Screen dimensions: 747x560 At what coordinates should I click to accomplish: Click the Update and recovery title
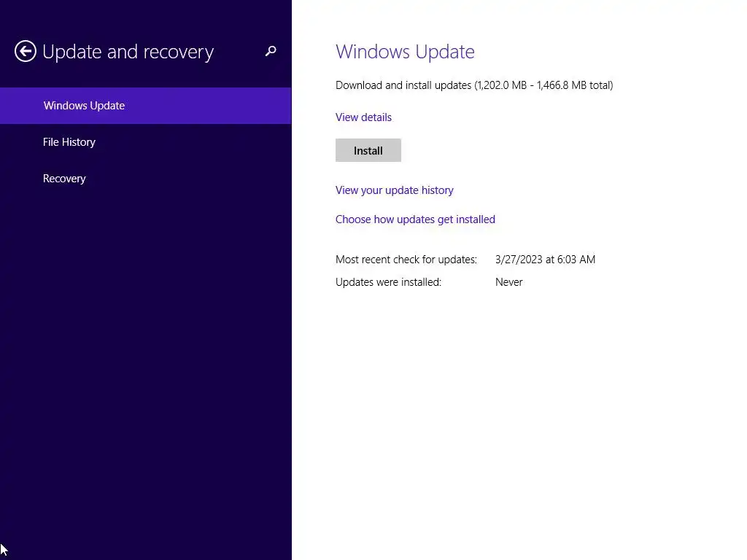point(128,52)
